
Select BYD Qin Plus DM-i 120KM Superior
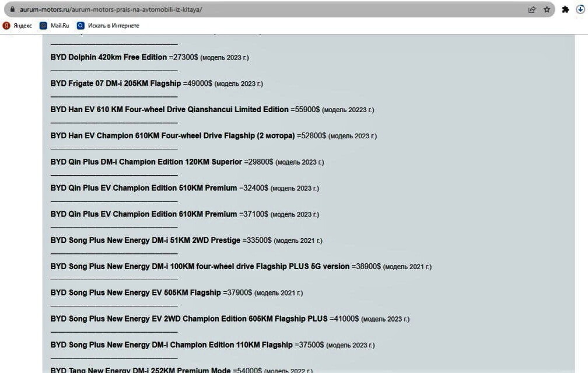pyautogui.click(x=146, y=162)
